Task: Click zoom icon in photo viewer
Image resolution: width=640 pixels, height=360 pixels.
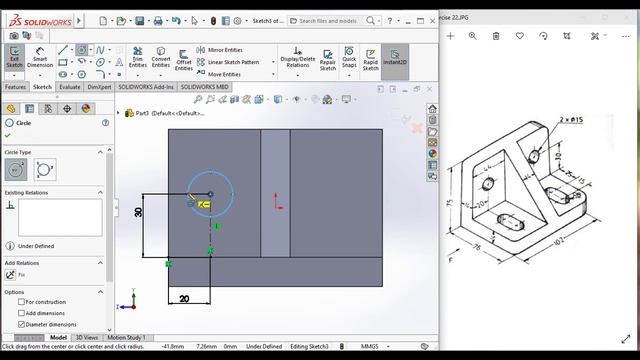Action: [473, 36]
